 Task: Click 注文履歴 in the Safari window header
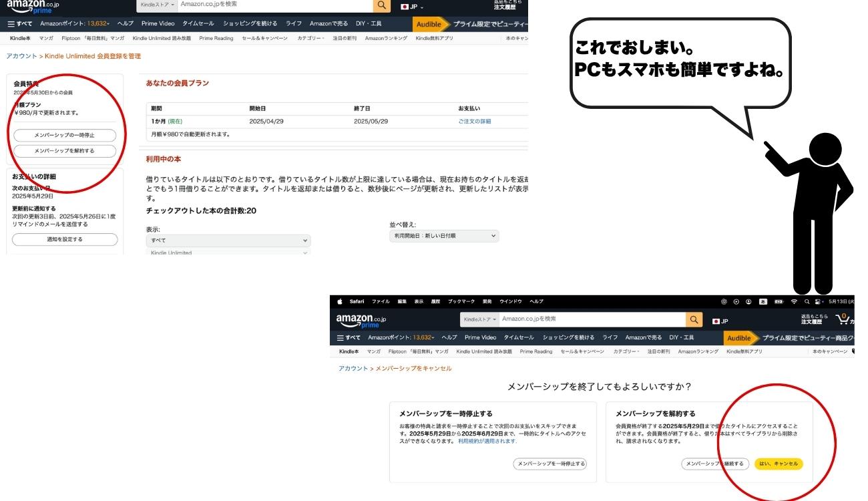811,322
